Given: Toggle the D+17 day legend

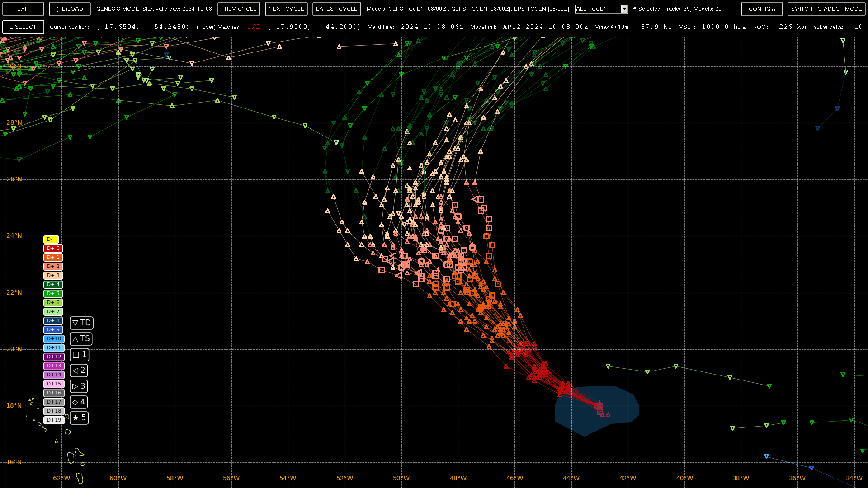Looking at the screenshot, I should point(54,402).
